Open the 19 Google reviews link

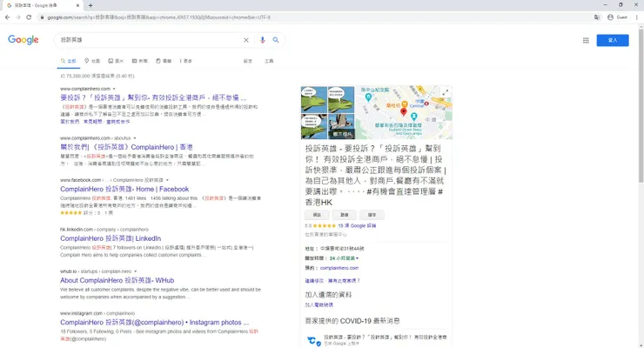click(x=357, y=225)
